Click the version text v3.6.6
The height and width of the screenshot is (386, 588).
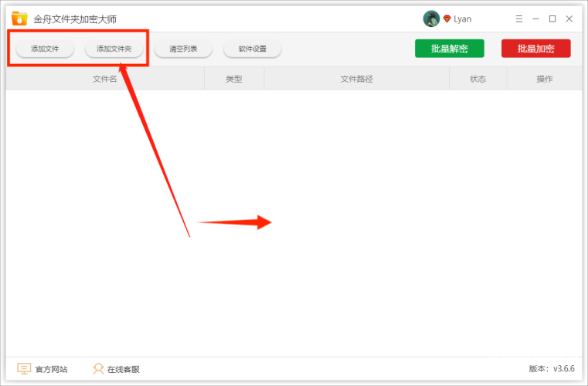coord(563,368)
